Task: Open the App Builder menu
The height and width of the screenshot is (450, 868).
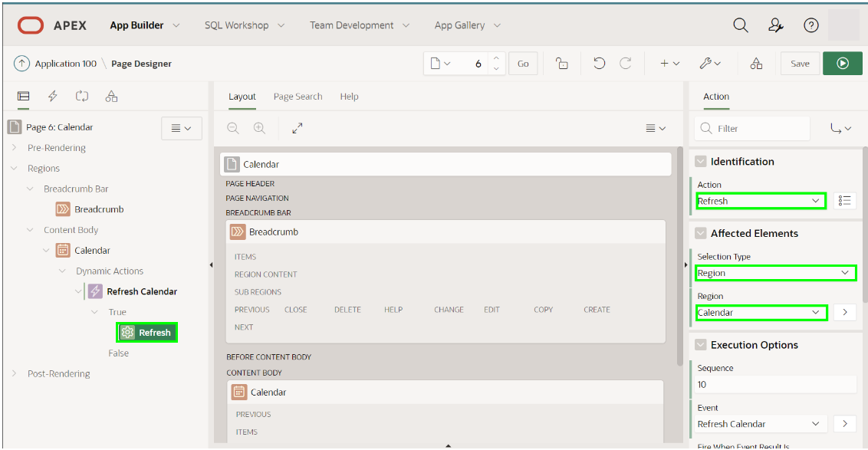Action: pyautogui.click(x=144, y=25)
